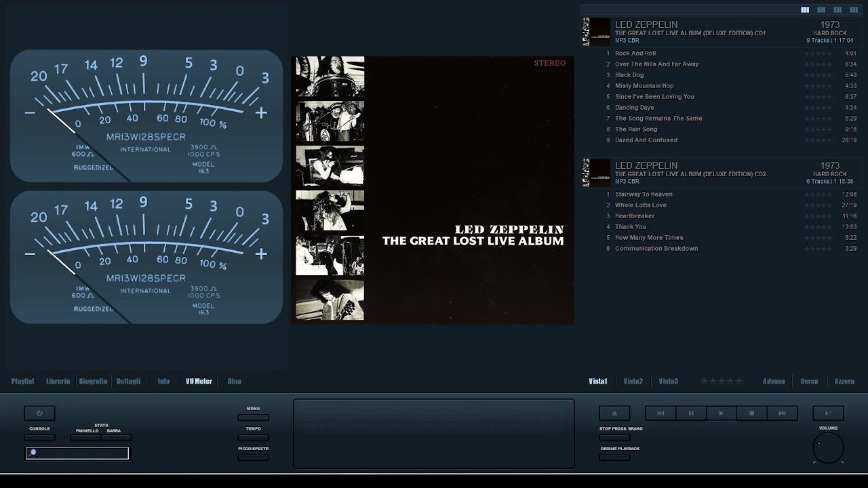
Task: Open the Dettagli tab
Action: [x=128, y=382]
